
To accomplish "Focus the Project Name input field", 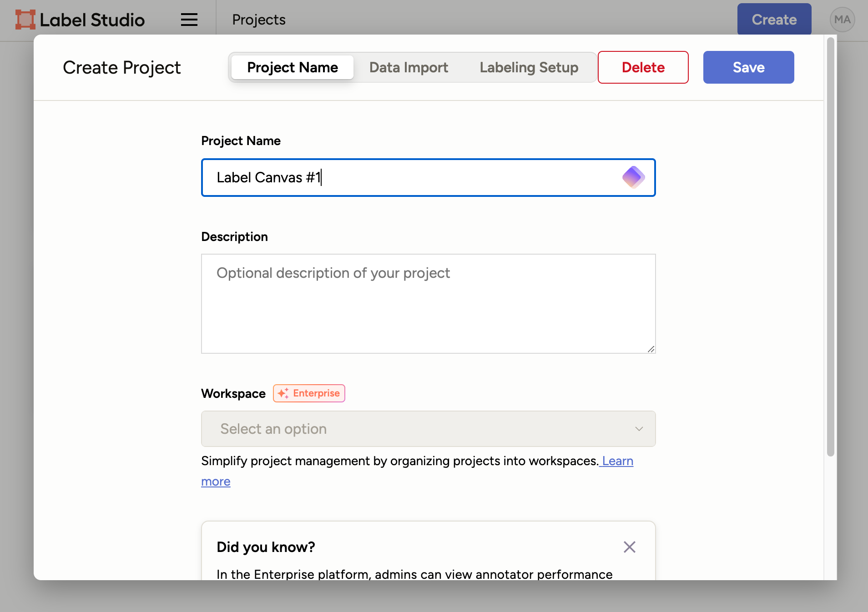I will tap(428, 177).
